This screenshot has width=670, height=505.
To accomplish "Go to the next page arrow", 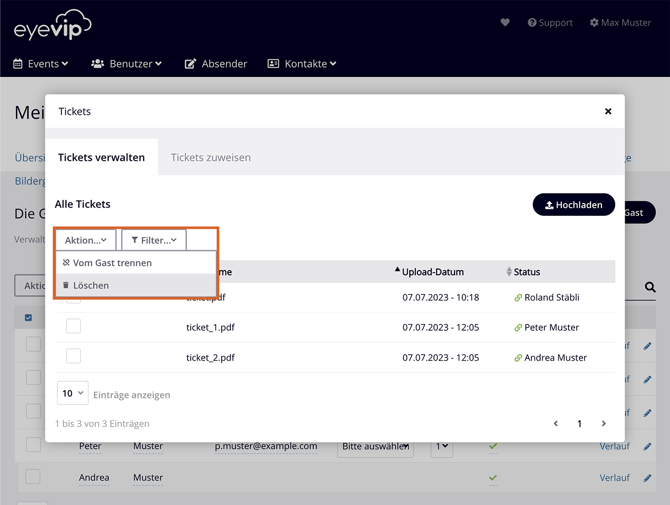I will [x=603, y=423].
